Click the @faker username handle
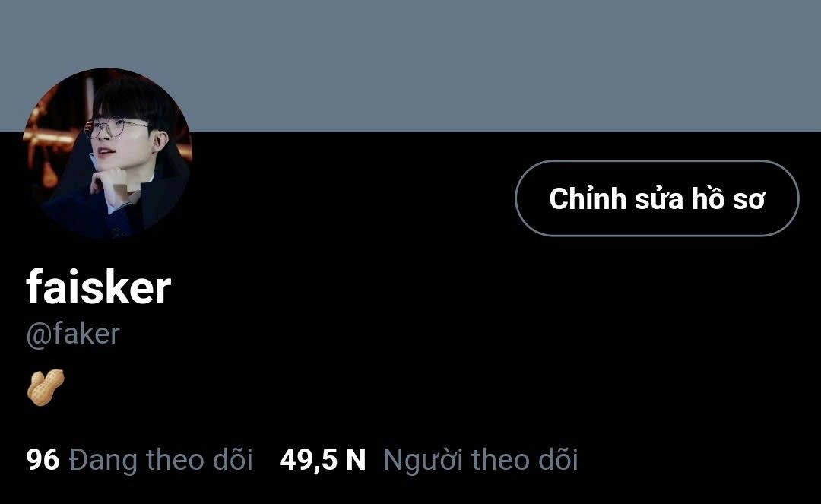Image resolution: width=821 pixels, height=504 pixels. point(73,334)
